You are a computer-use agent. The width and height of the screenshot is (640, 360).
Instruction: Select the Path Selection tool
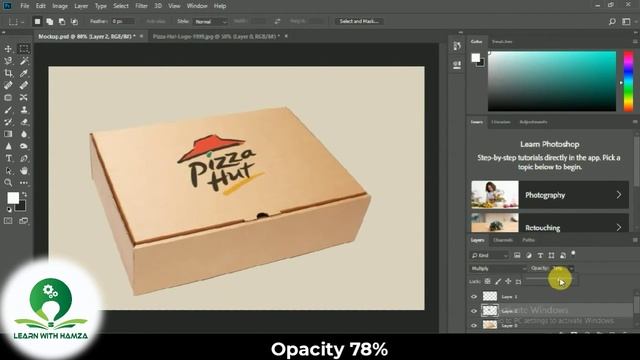(8, 171)
